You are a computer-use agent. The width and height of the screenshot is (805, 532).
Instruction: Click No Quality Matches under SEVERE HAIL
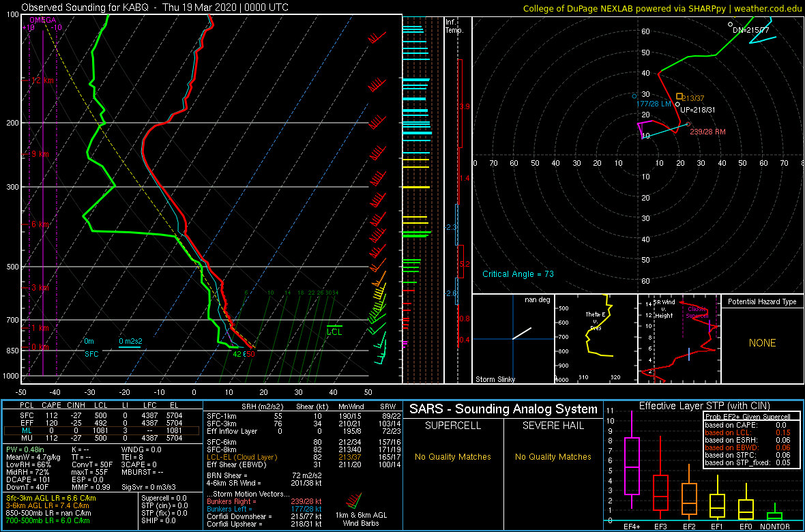553,456
